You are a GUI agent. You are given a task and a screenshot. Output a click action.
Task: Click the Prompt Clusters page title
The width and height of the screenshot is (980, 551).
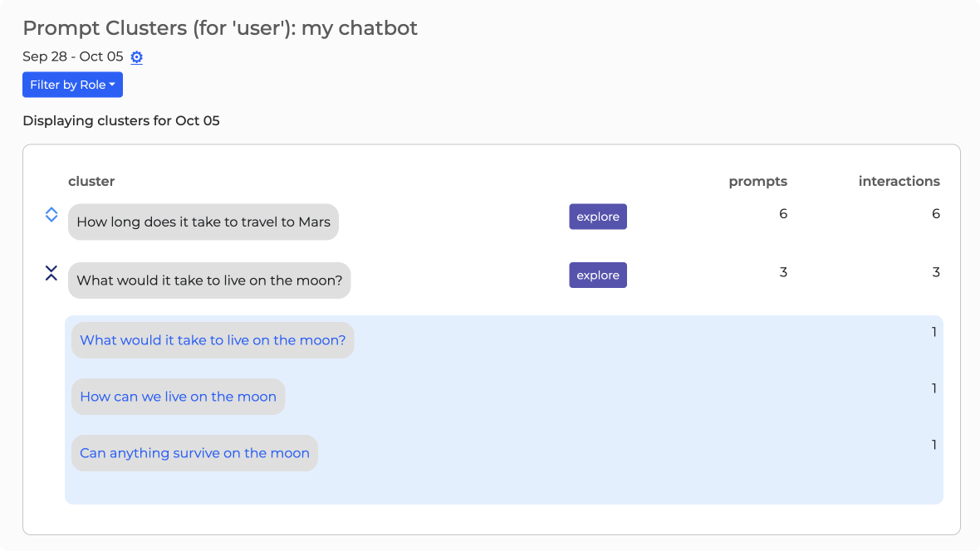(x=220, y=28)
